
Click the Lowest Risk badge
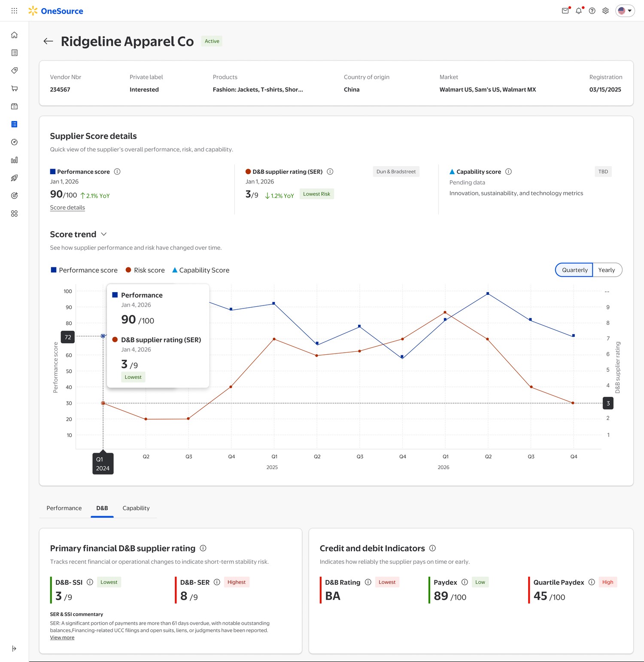click(316, 194)
